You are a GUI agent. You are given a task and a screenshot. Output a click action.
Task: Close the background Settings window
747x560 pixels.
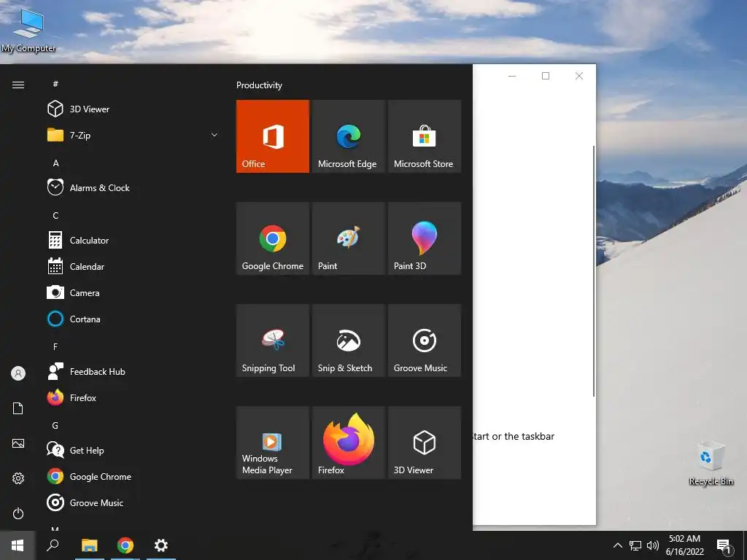[578, 76]
